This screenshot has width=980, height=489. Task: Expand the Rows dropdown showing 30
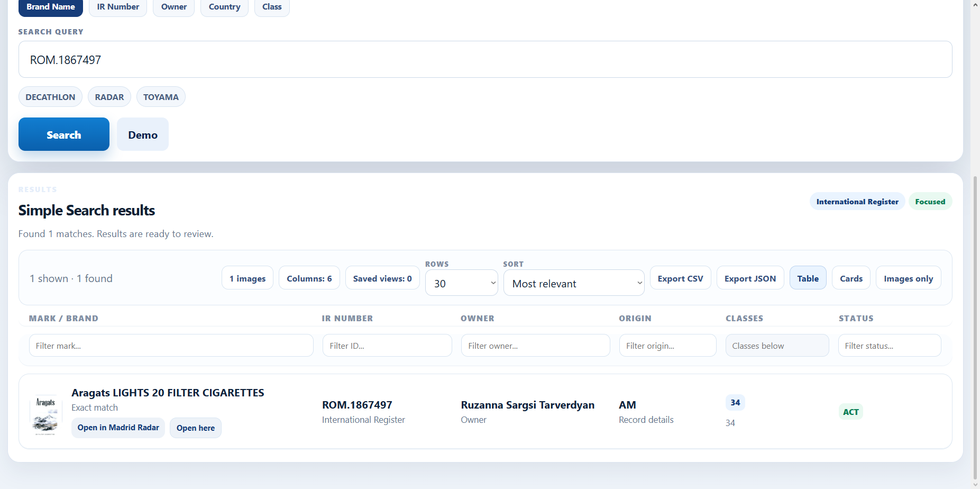tap(462, 283)
